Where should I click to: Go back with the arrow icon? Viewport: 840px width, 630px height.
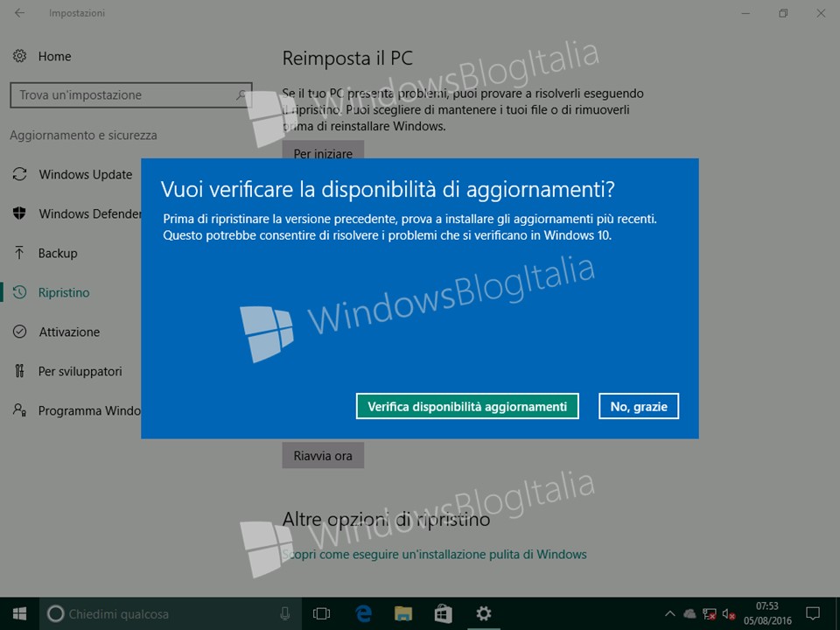tap(20, 13)
